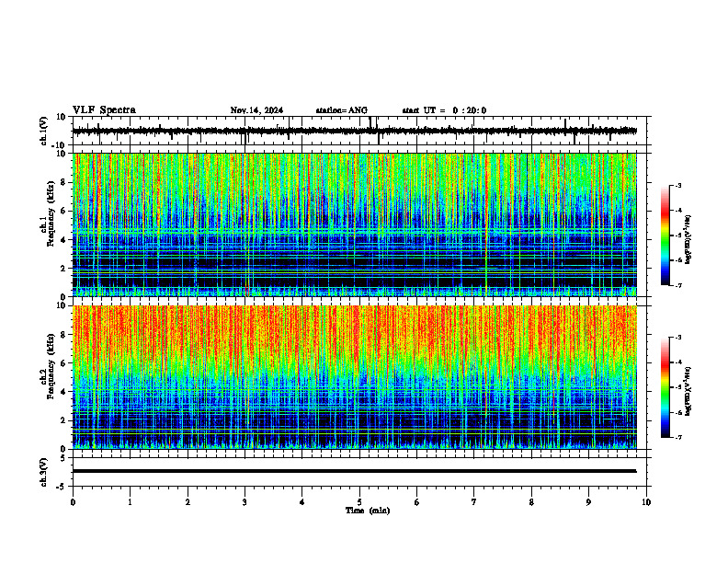Click time axis tick label '3'

(245, 502)
